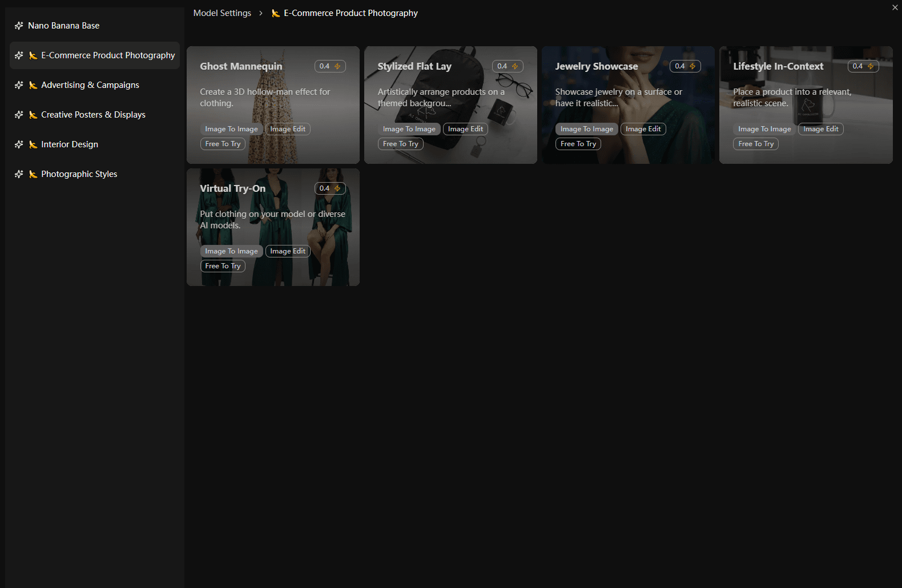Click Image To Image tag on Stylized Flat Lay
The width and height of the screenshot is (902, 588).
pyautogui.click(x=409, y=129)
